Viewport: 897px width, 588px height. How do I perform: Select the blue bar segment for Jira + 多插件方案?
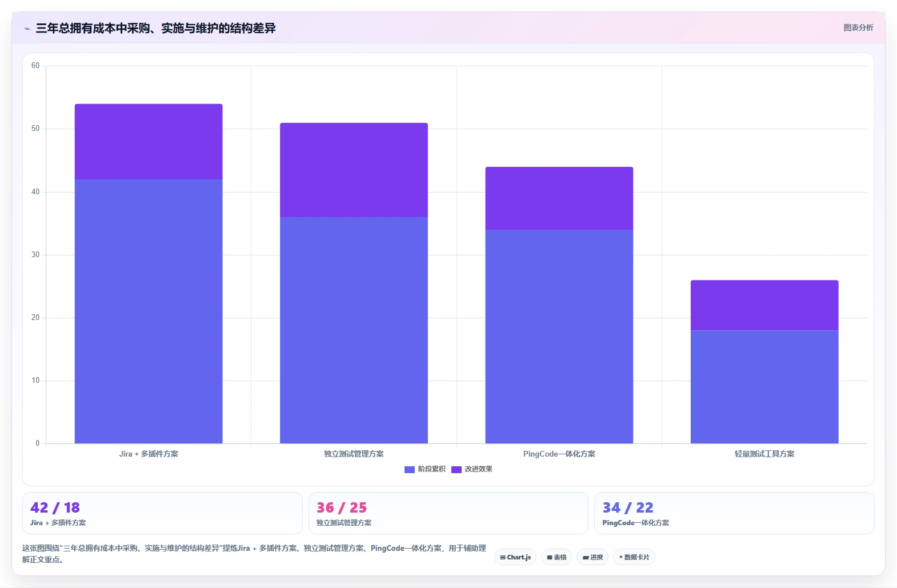(149, 311)
